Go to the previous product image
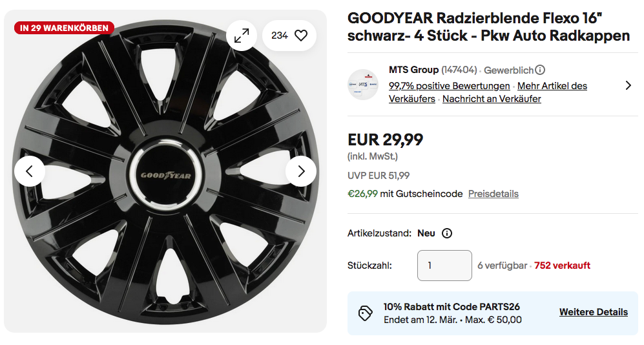The height and width of the screenshot is (345, 644). (x=29, y=171)
